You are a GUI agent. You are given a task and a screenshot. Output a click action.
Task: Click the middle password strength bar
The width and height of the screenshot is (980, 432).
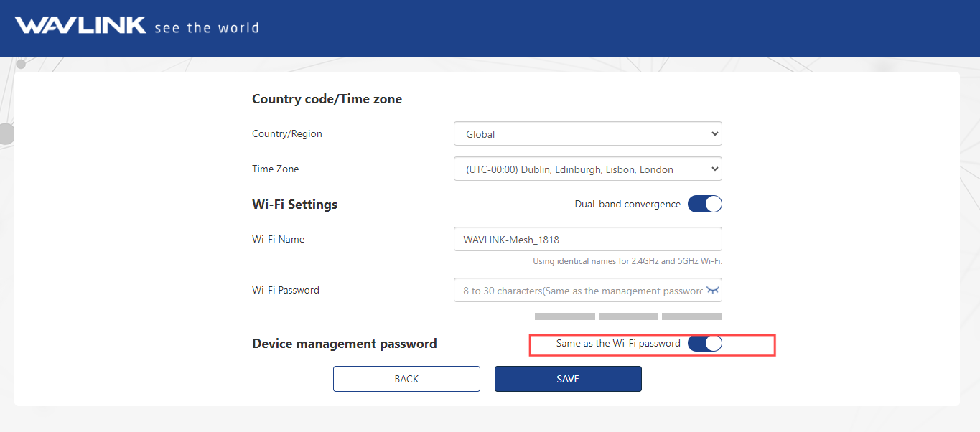tap(628, 316)
